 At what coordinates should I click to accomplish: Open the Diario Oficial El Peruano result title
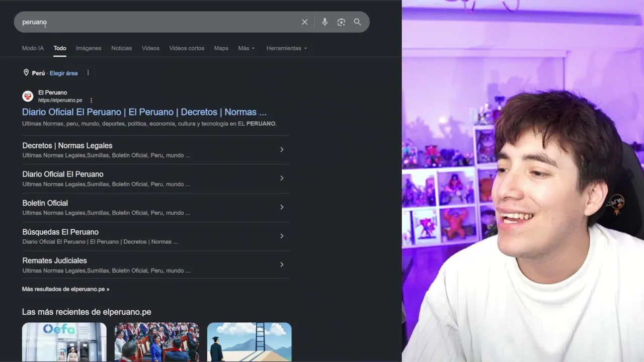144,112
